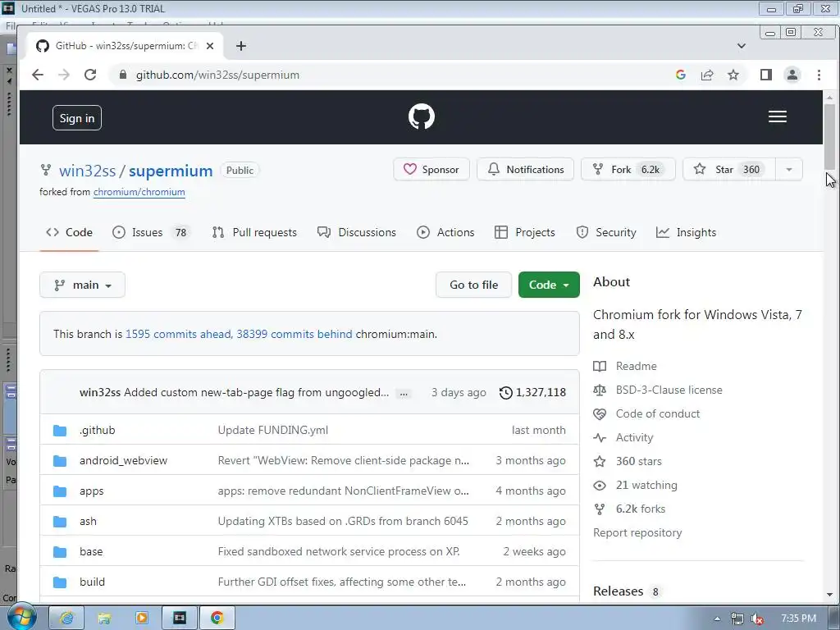Viewport: 840px width, 630px height.
Task: Open the Pull requests tab
Action: [x=254, y=232]
